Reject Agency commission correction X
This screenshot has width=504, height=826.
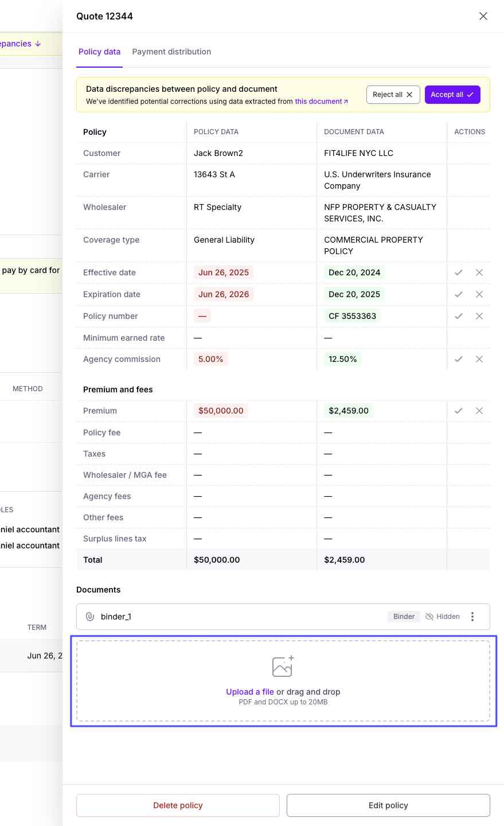pos(479,359)
